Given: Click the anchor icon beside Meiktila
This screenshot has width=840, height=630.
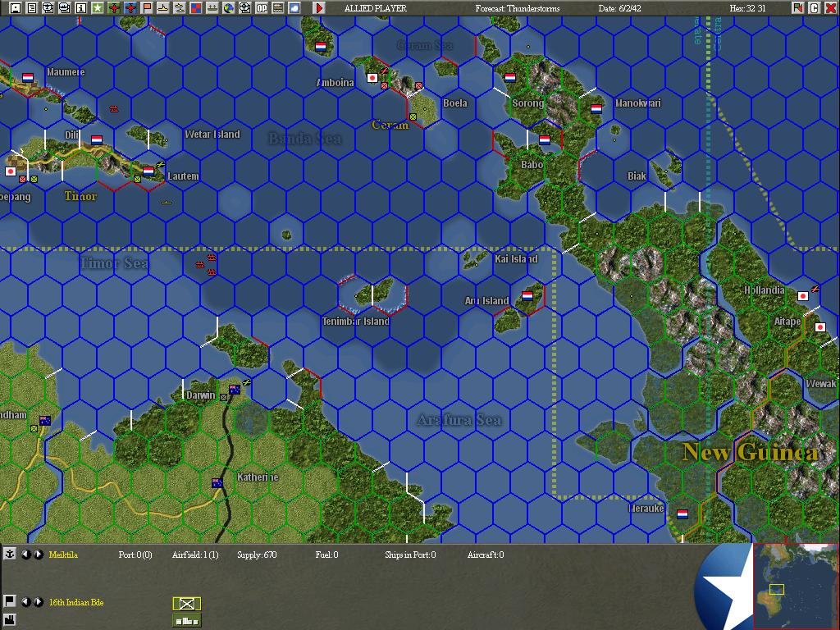Looking at the screenshot, I should [10, 554].
